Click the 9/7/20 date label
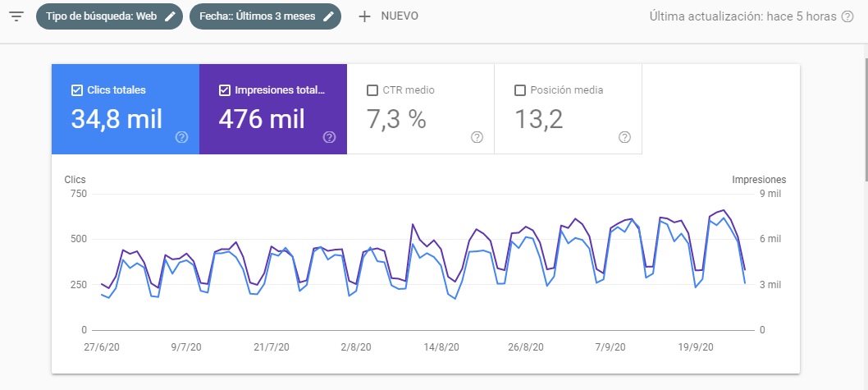The image size is (868, 390). pos(186,347)
